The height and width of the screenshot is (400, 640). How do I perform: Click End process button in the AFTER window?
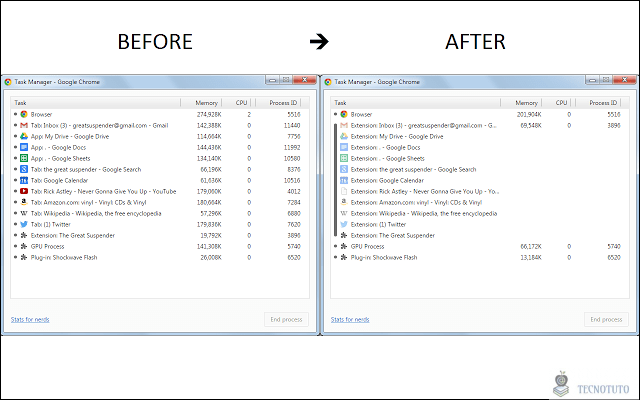[x=606, y=320]
